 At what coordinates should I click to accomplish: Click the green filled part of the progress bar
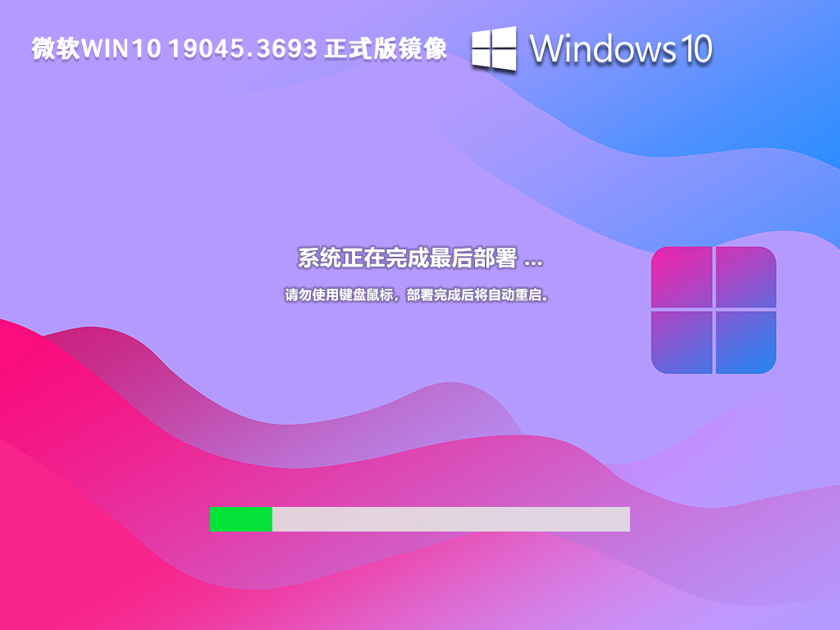point(240,518)
